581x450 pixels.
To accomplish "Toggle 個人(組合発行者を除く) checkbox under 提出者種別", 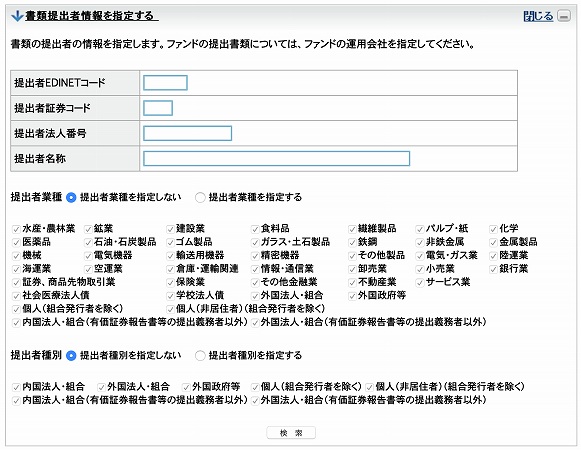I will (255, 387).
